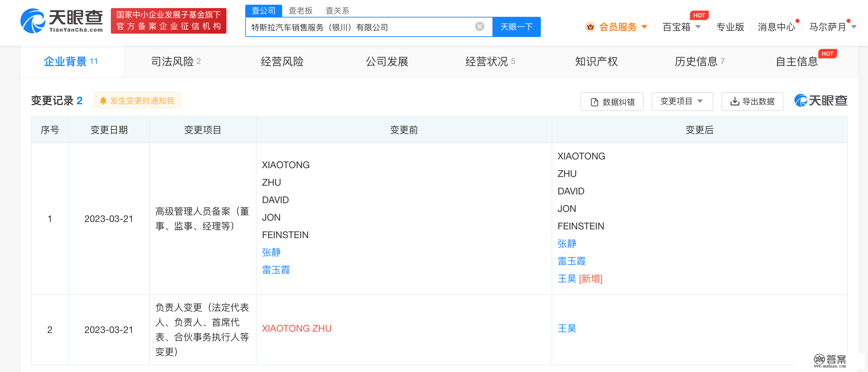
Task: Click DAVID in the 变更后 column
Action: [571, 191]
